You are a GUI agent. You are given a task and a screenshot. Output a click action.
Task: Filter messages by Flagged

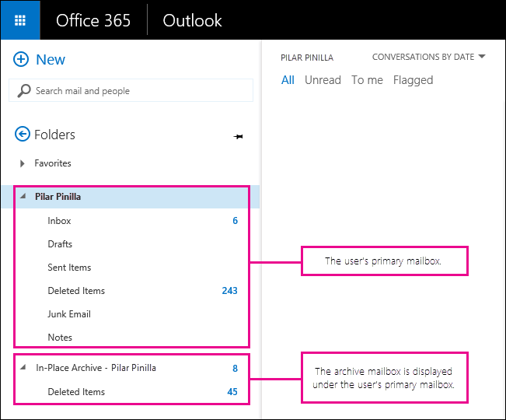[x=413, y=80]
